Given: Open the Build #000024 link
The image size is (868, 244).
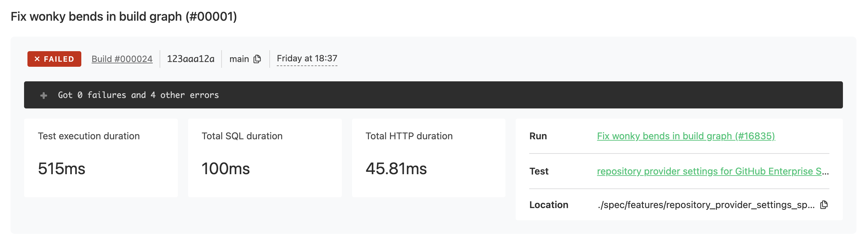Looking at the screenshot, I should pyautogui.click(x=122, y=59).
